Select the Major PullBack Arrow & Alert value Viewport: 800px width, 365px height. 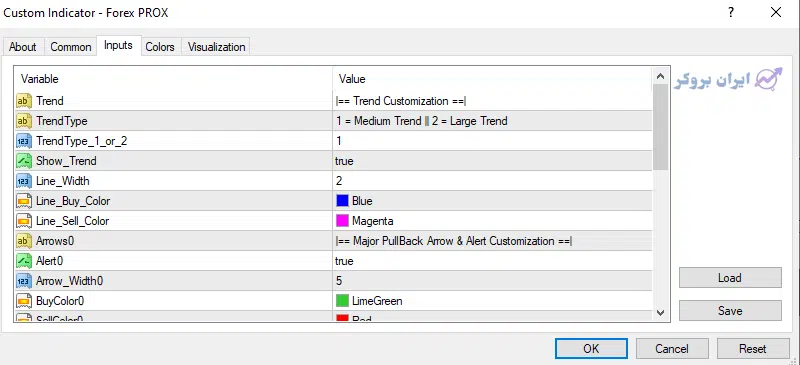pyautogui.click(x=454, y=241)
